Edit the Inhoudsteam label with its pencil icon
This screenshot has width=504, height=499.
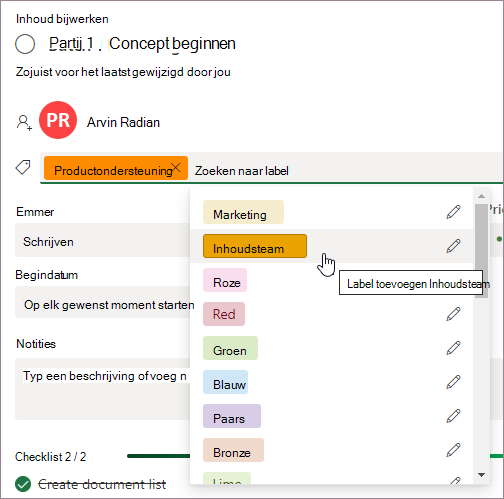[x=453, y=246]
